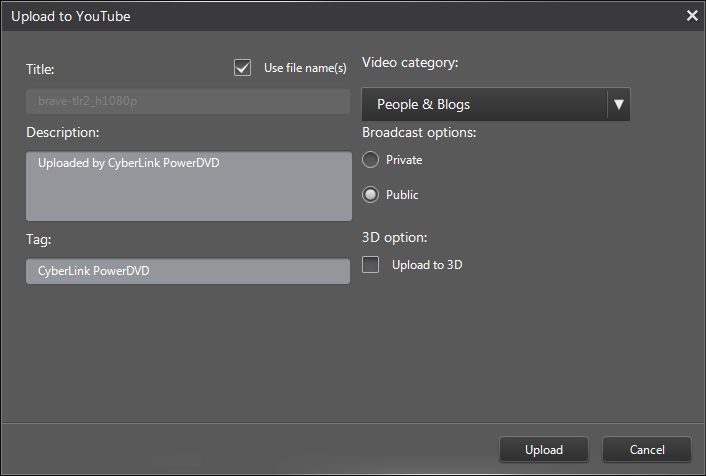The height and width of the screenshot is (476, 706).
Task: Focus the Tag field containing CyberLink PowerDVD
Action: click(x=188, y=271)
